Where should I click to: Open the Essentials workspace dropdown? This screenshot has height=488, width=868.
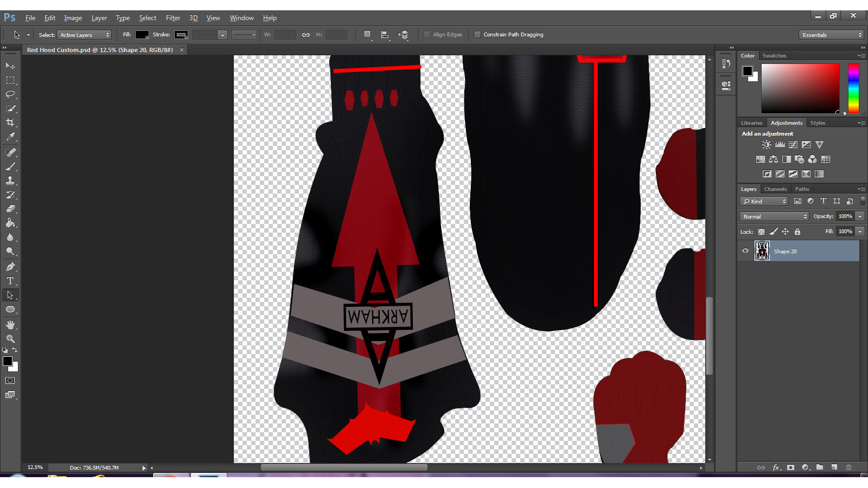point(831,35)
